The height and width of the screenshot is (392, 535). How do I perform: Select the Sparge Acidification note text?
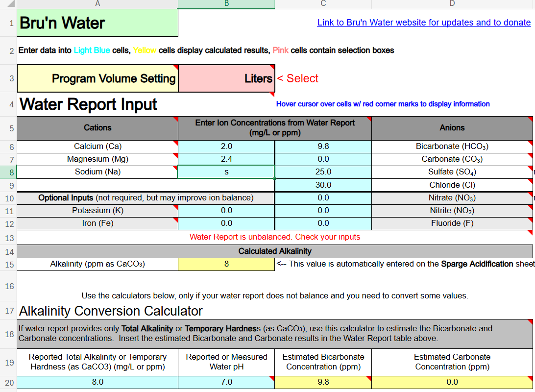tap(405, 264)
